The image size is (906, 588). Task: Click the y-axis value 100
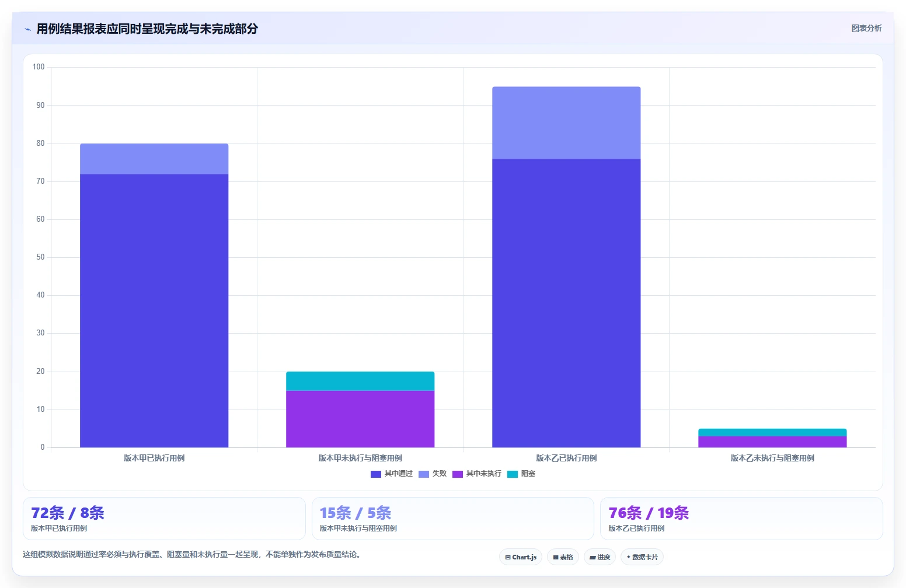39,67
